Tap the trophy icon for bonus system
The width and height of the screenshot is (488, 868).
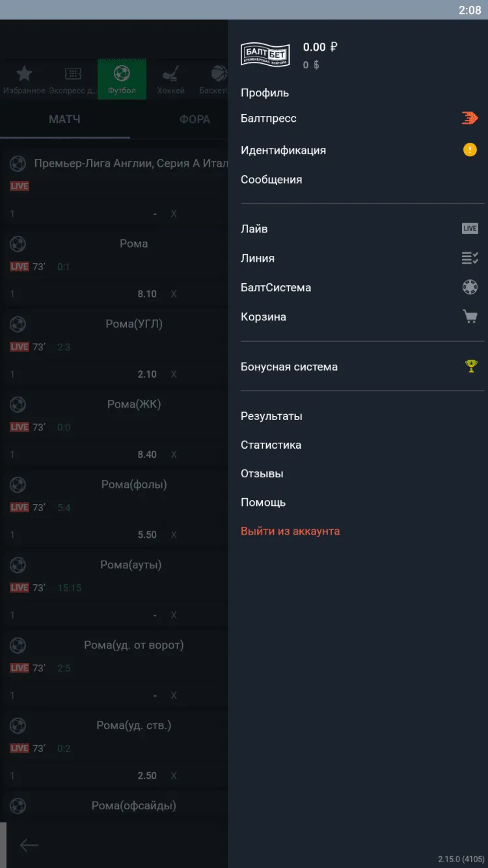coord(471,366)
